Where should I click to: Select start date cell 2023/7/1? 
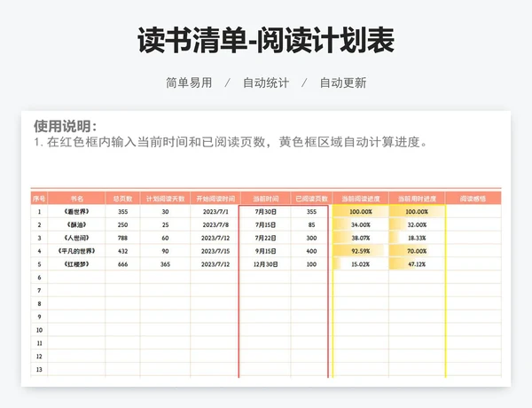(x=215, y=211)
